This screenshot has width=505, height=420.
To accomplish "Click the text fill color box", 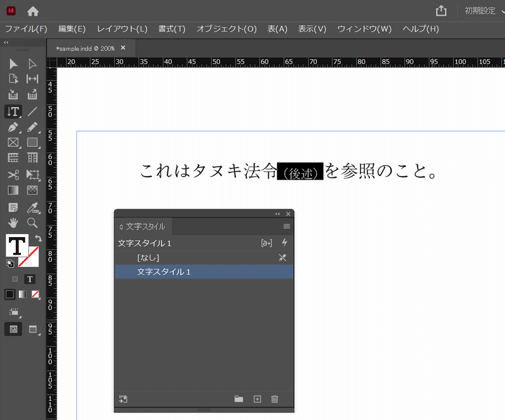I will point(17,245).
